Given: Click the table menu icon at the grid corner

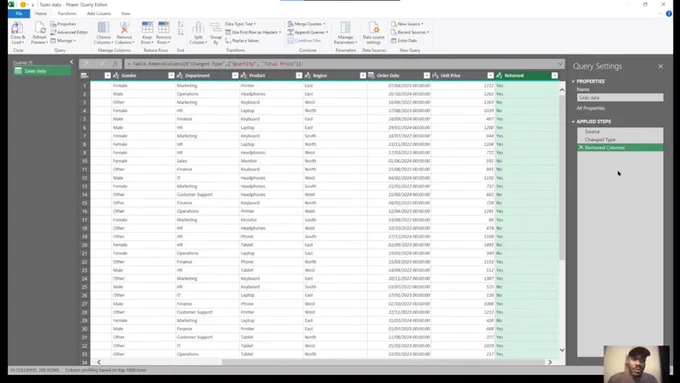Looking at the screenshot, I should (85, 75).
